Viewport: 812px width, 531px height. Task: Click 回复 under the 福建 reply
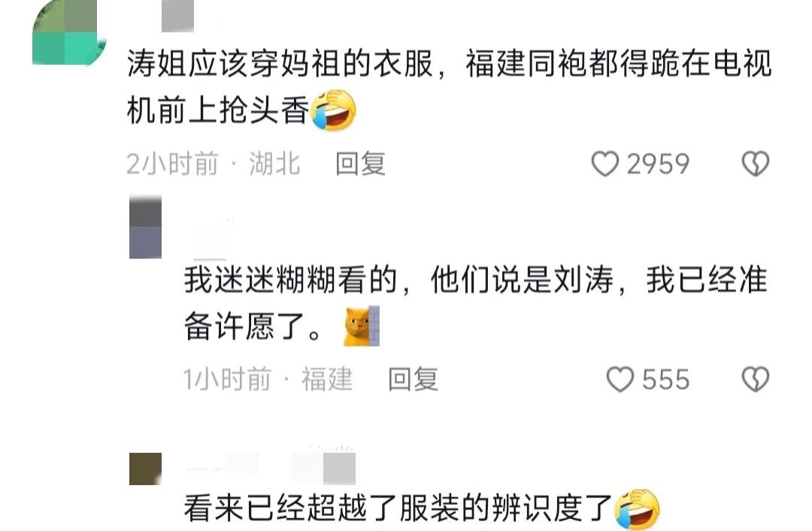[414, 379]
